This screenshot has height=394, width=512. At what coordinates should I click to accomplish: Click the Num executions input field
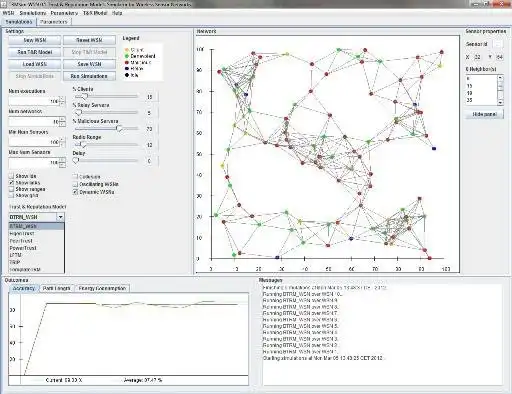[x=34, y=101]
